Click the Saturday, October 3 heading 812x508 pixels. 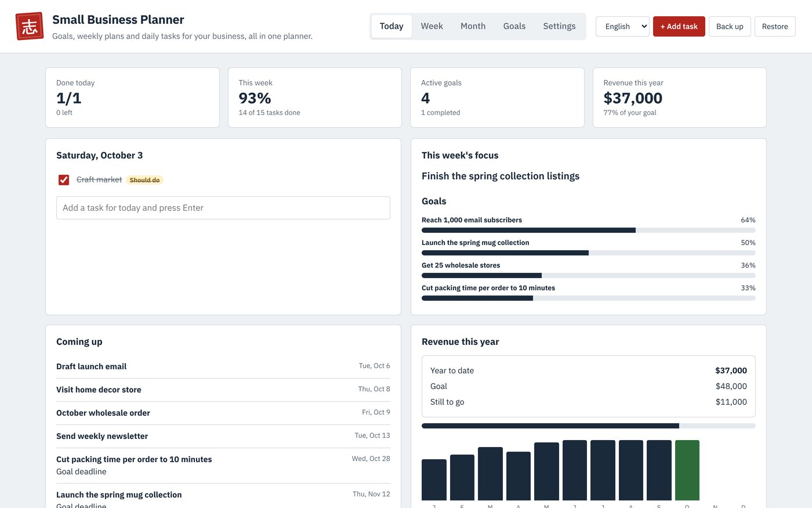pyautogui.click(x=99, y=156)
